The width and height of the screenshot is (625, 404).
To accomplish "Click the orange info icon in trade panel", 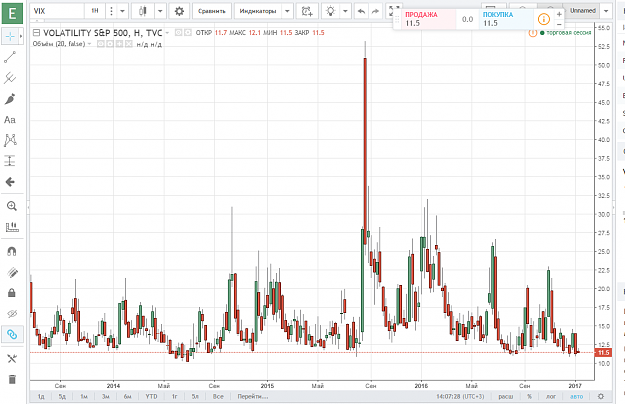I will tap(544, 19).
